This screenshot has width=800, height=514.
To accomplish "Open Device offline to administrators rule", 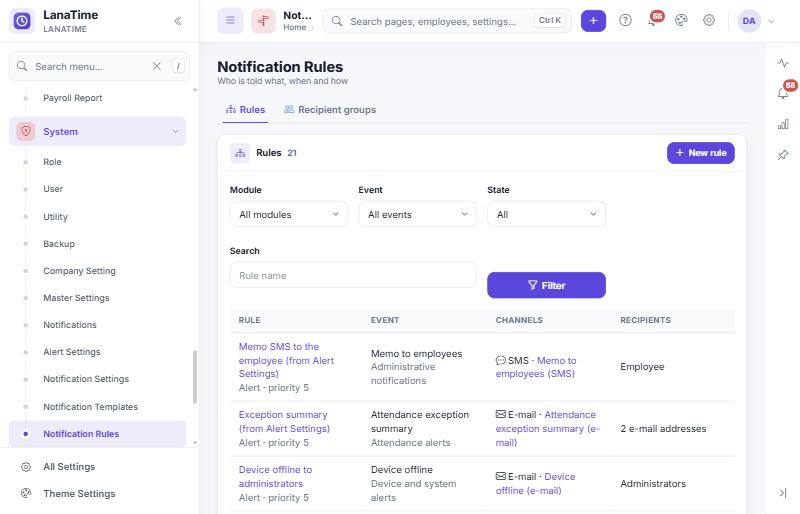I will point(275,476).
